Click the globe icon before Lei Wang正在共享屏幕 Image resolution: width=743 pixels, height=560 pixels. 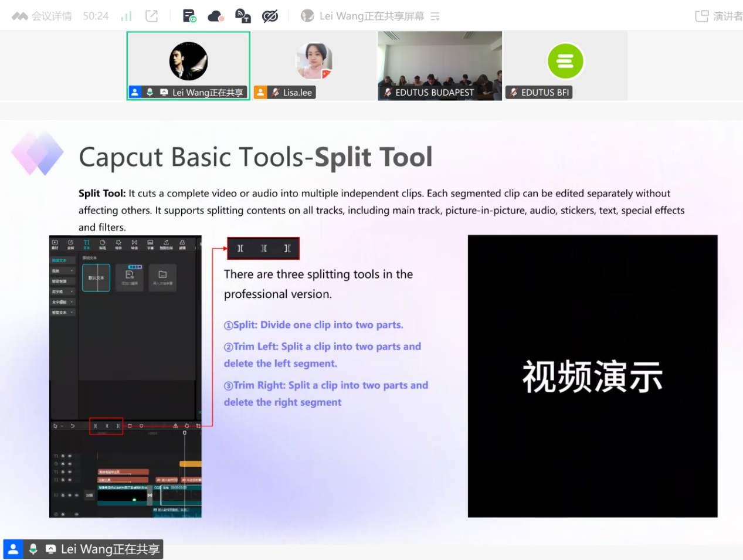(307, 16)
